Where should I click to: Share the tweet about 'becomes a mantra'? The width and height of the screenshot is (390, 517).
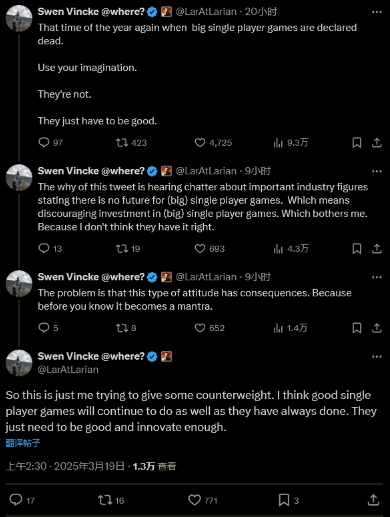click(377, 328)
